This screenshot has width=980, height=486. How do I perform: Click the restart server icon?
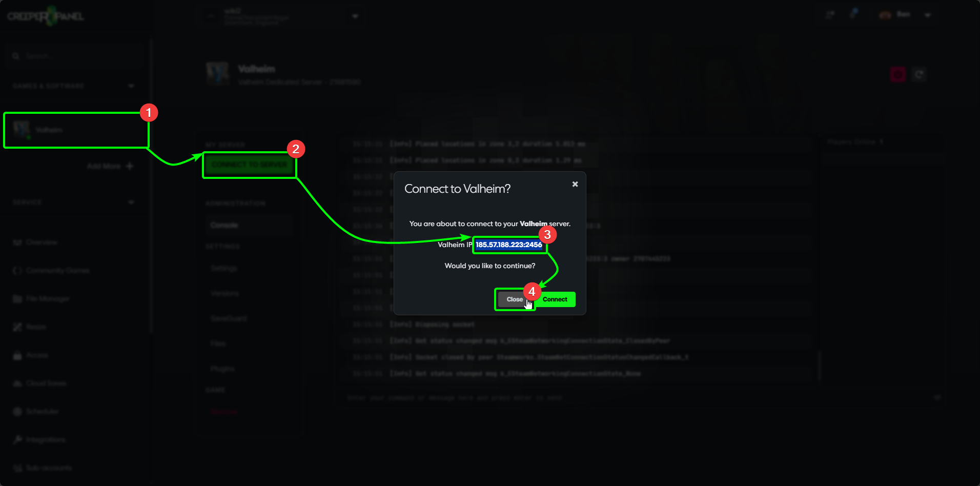(x=920, y=75)
